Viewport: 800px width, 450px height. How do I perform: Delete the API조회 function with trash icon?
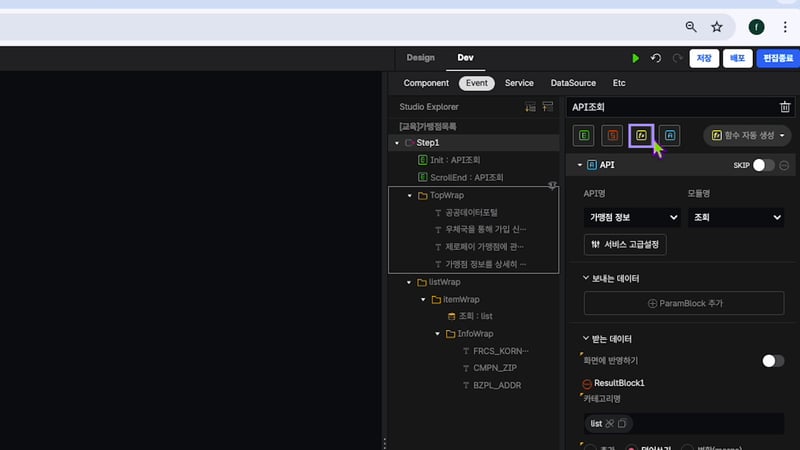785,107
